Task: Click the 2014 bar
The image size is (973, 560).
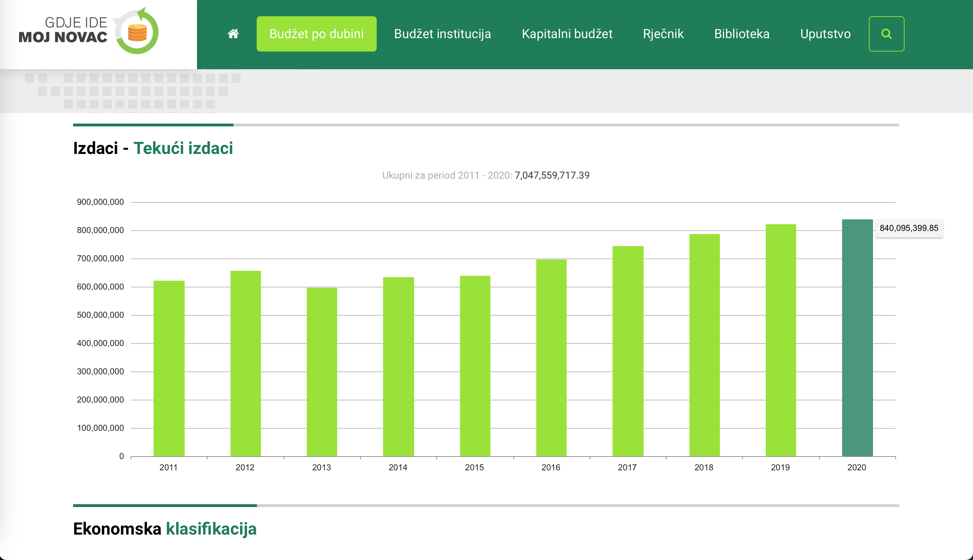Action: (398, 367)
